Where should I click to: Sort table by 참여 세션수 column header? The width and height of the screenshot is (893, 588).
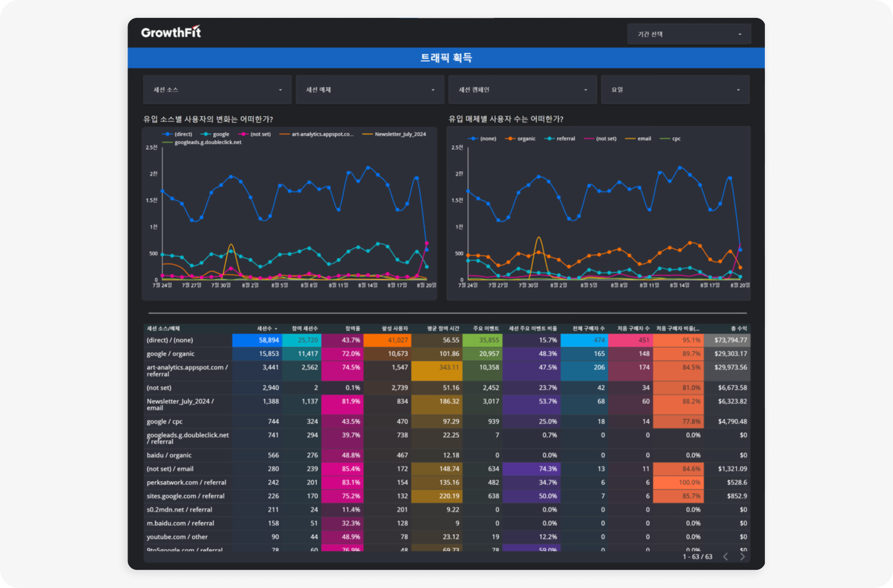coord(305,328)
